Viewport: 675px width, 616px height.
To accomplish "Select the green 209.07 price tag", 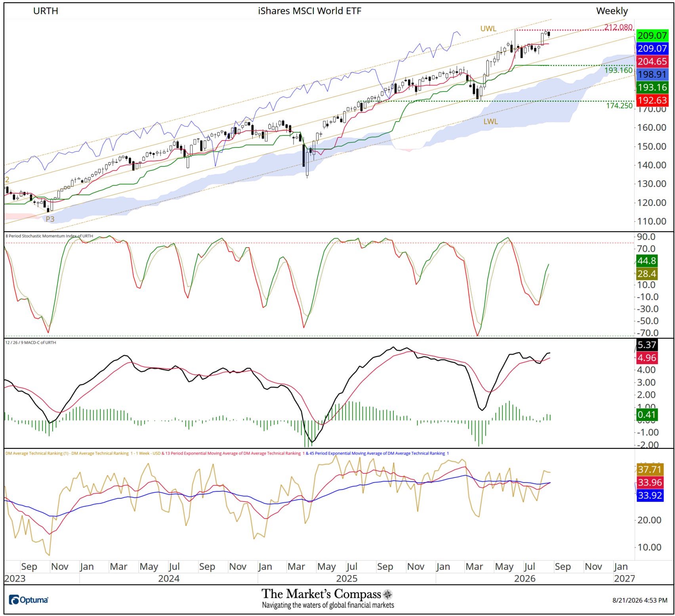I will point(652,35).
